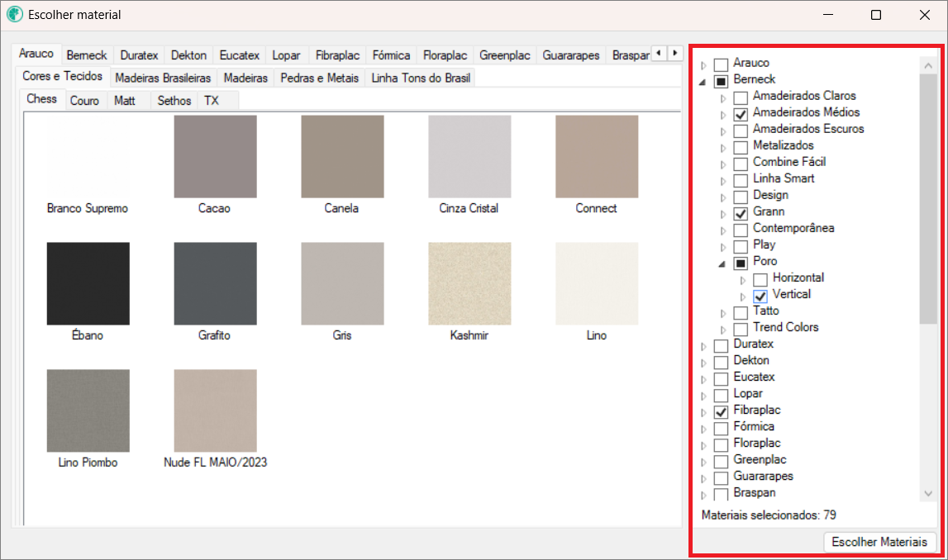Expand the Grann tree node

[723, 213]
